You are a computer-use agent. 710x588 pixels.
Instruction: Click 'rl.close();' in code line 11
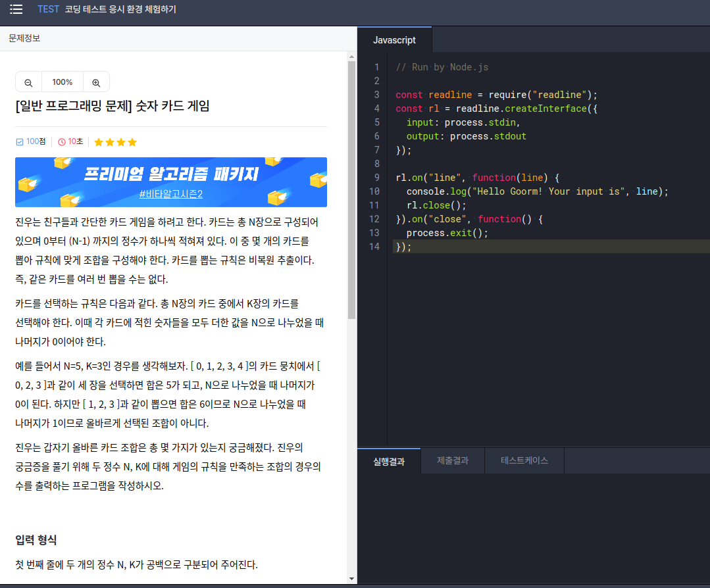pyautogui.click(x=436, y=205)
